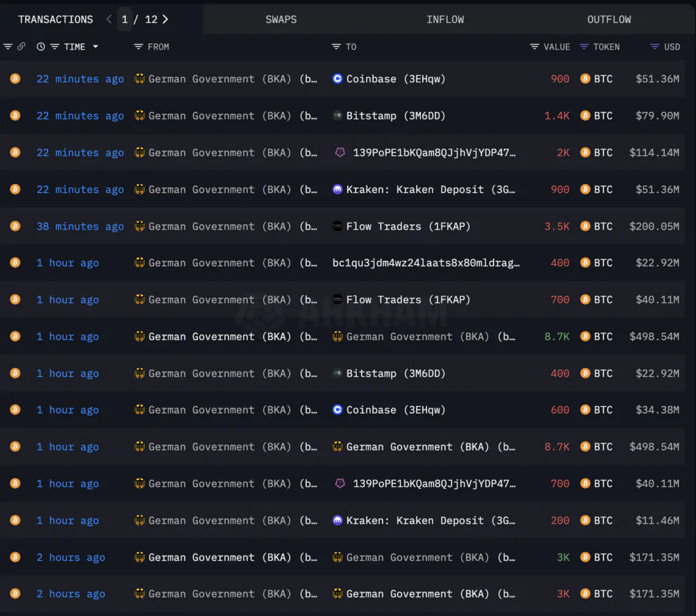
Task: Go to the next transactions page
Action: click(x=165, y=19)
